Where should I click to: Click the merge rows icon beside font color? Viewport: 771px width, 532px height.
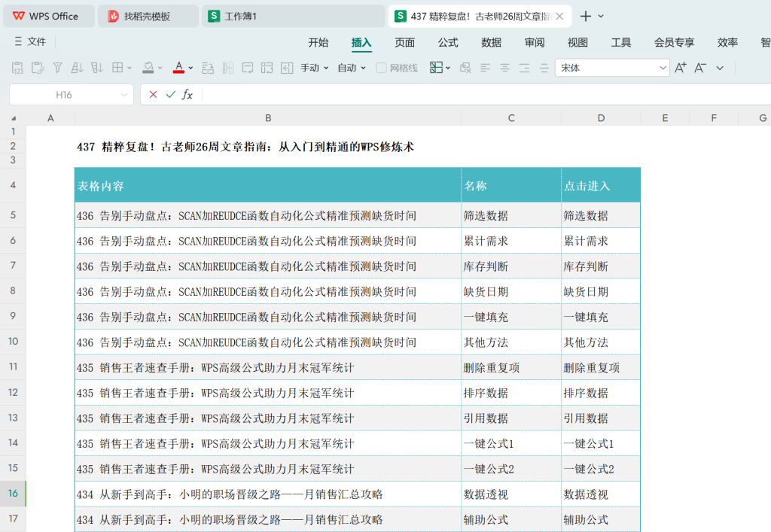[208, 68]
